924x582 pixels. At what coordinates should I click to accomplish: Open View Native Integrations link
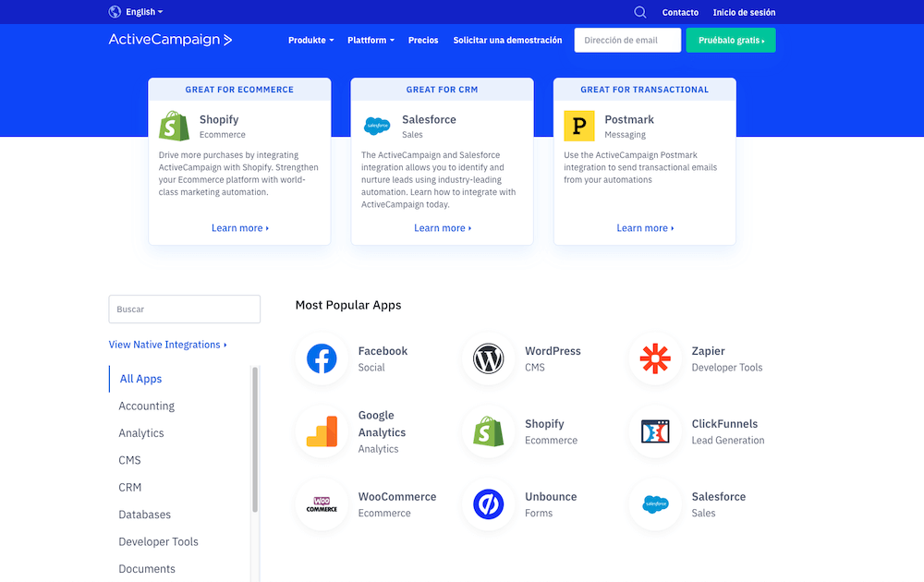coord(167,345)
